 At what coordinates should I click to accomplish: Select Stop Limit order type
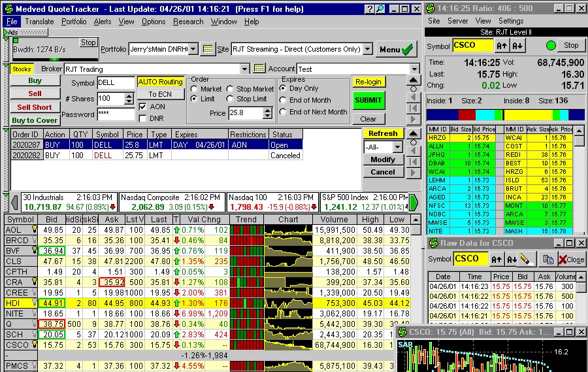coord(230,99)
